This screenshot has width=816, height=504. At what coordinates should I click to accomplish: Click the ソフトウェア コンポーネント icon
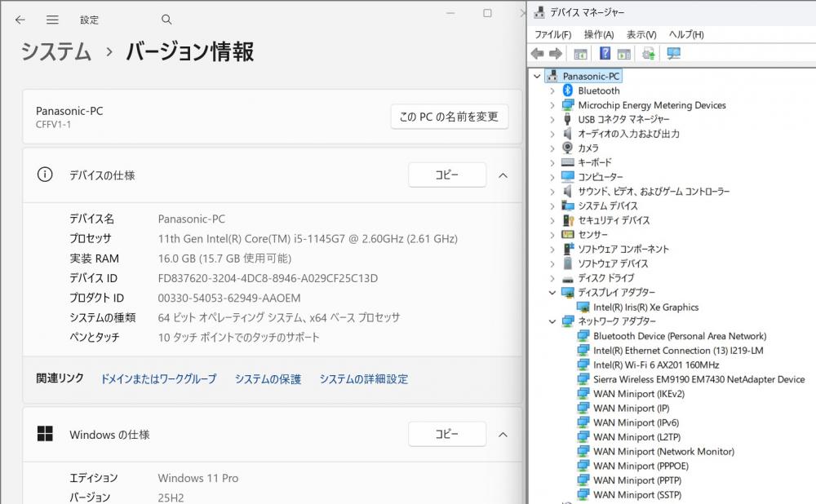568,249
